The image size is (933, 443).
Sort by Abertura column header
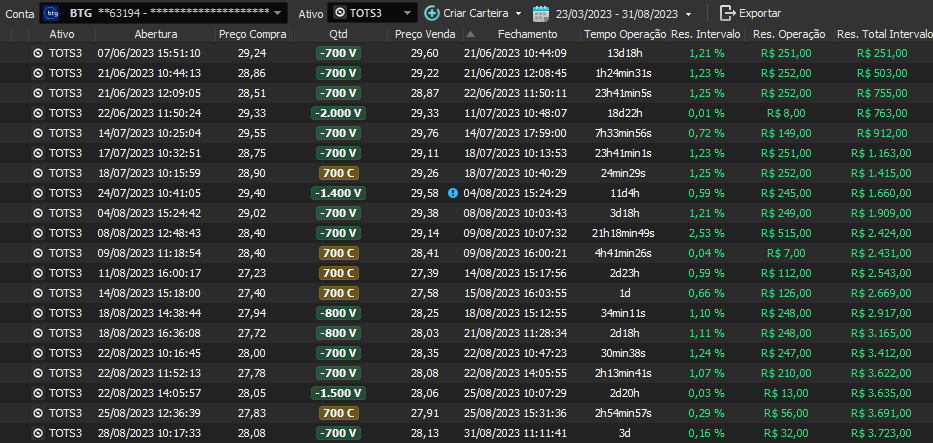pyautogui.click(x=149, y=34)
